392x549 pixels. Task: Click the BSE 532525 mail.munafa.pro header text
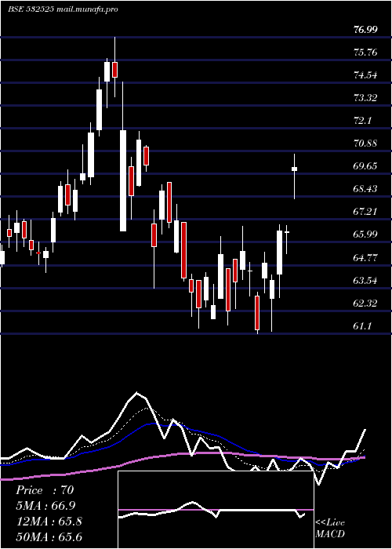pos(63,9)
